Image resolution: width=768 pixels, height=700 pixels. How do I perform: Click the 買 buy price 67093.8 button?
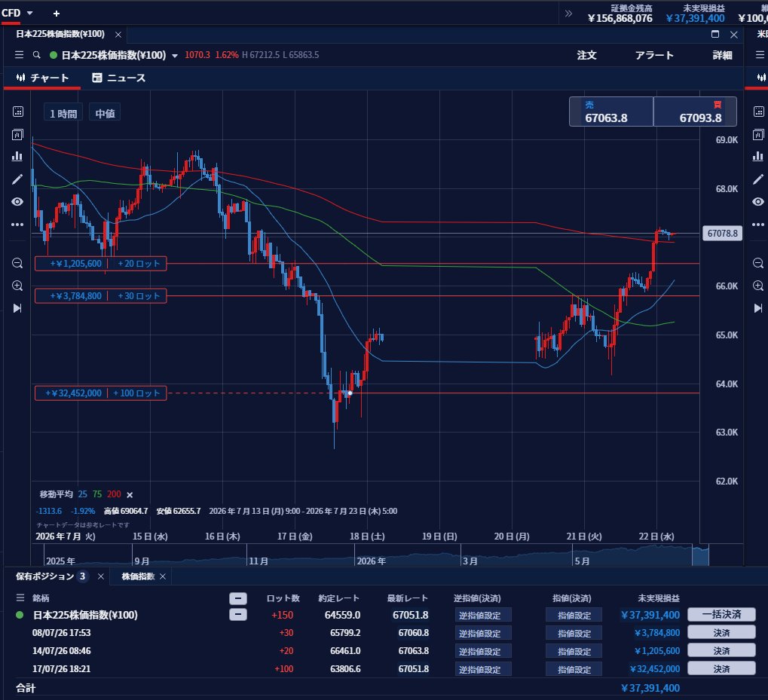695,112
